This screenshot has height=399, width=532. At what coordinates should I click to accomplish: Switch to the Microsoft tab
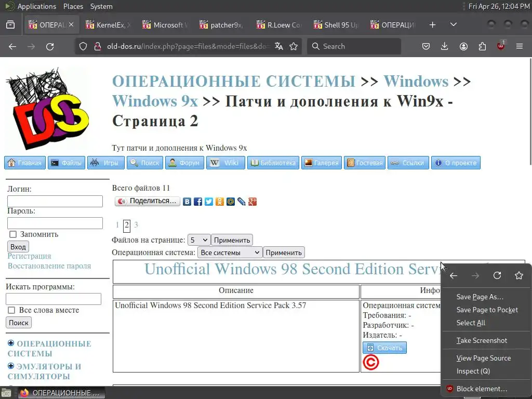pyautogui.click(x=166, y=25)
